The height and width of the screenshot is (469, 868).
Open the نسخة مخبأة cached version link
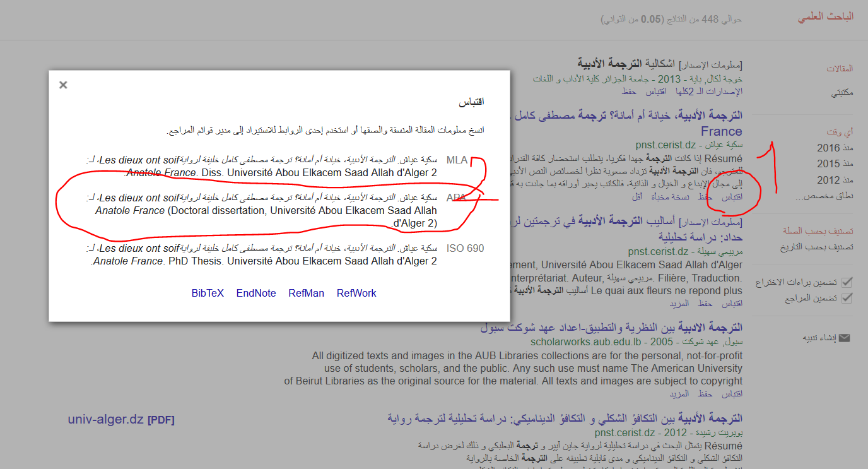coord(670,197)
